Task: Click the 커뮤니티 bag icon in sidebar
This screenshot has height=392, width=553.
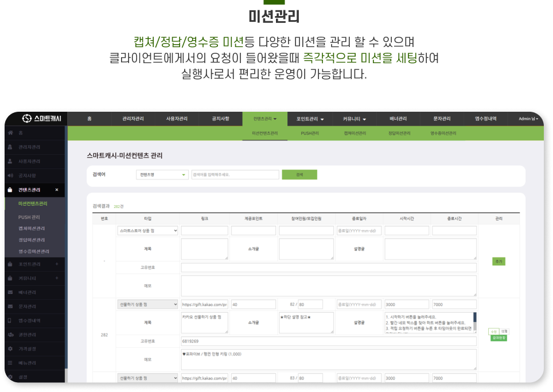Action: point(10,278)
